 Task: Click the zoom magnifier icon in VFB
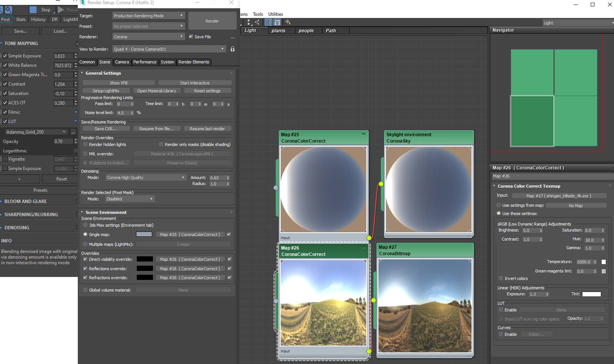click(8, 9)
